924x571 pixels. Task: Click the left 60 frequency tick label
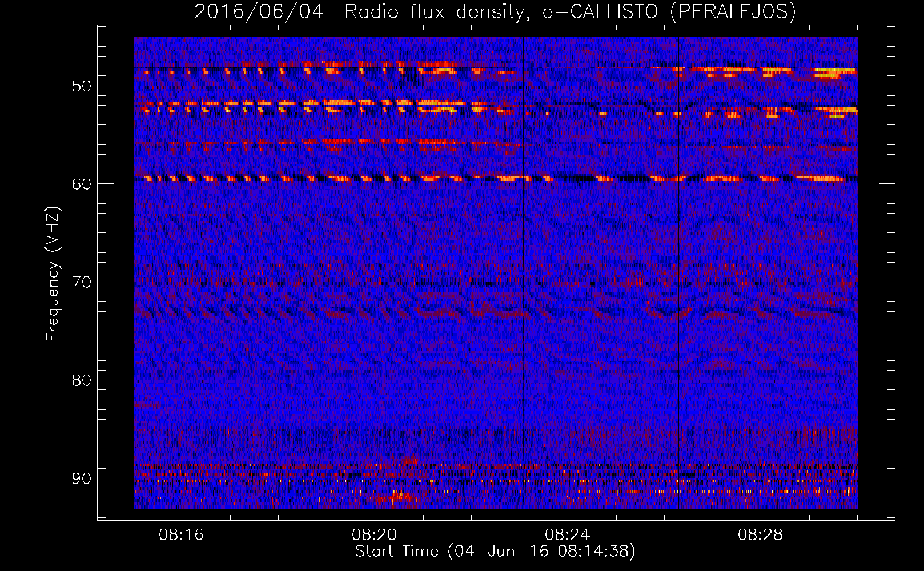tap(82, 184)
